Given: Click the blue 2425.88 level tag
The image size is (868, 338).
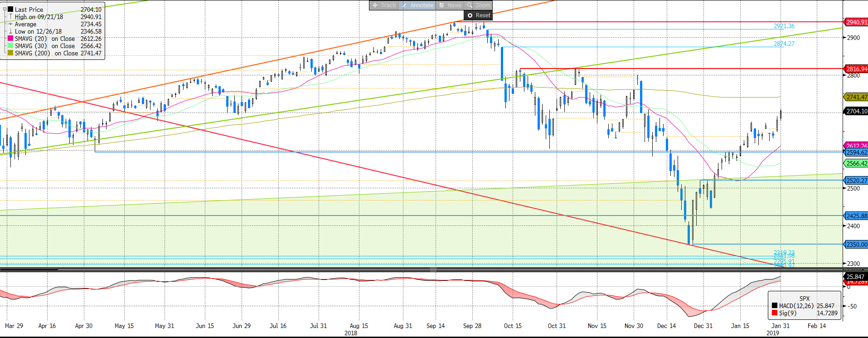Looking at the screenshot, I should tap(856, 216).
